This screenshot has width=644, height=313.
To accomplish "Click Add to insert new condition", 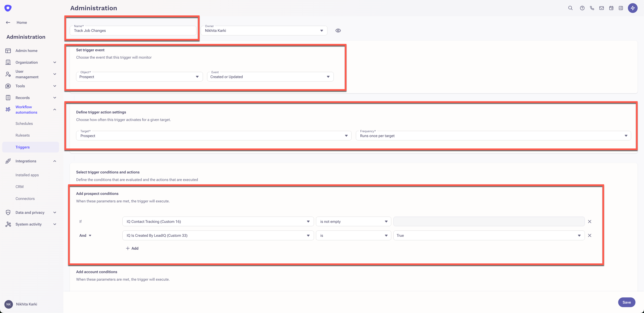I will tap(132, 248).
